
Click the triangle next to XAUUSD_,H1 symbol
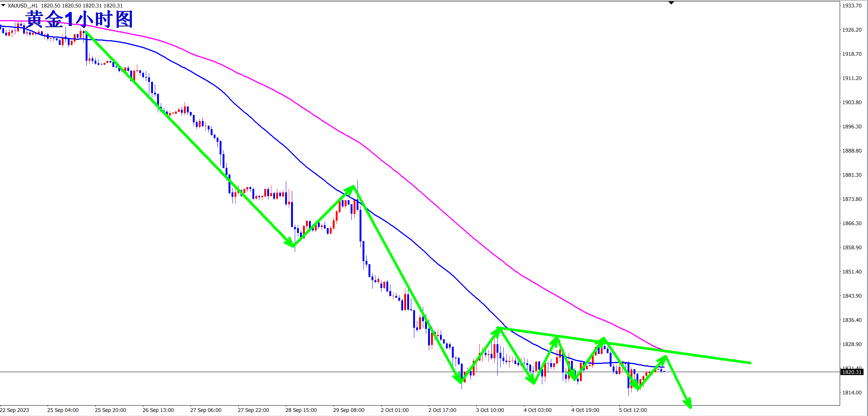point(3,6)
